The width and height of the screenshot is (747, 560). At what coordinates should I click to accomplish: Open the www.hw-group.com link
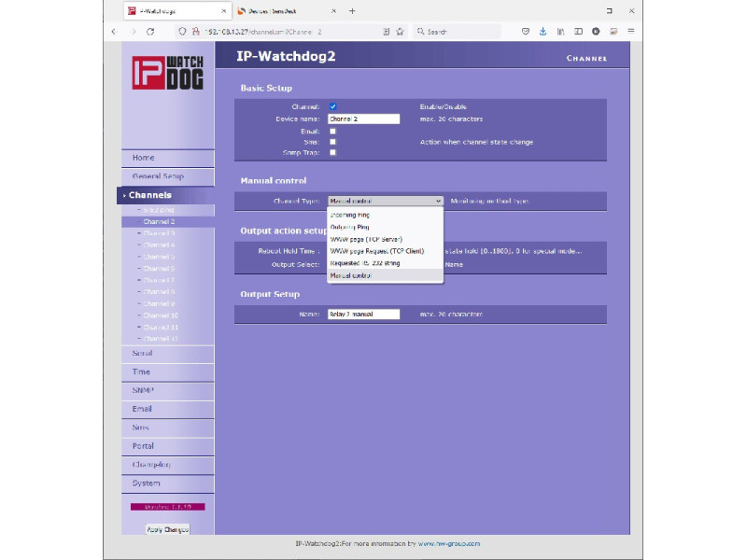click(x=449, y=543)
